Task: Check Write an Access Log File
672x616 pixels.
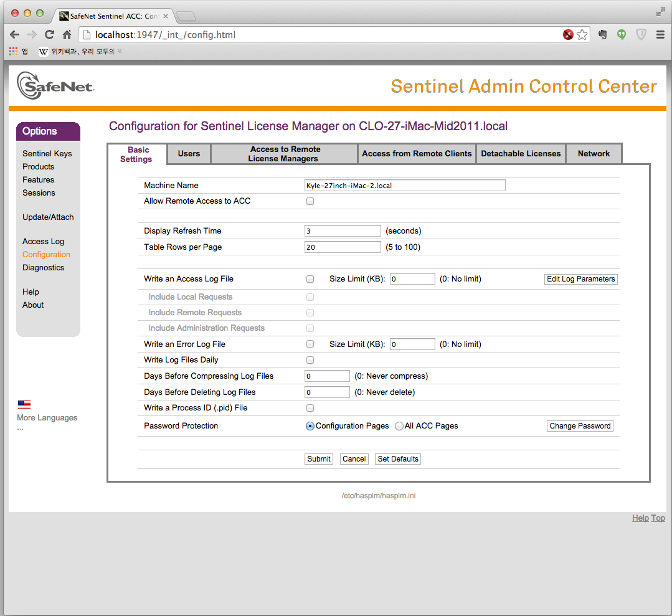Action: click(310, 279)
